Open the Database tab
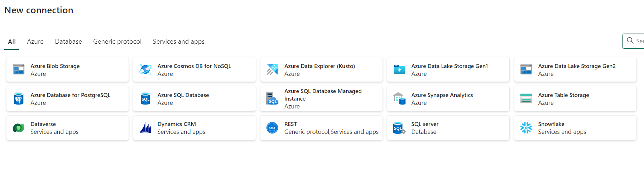 (68, 42)
